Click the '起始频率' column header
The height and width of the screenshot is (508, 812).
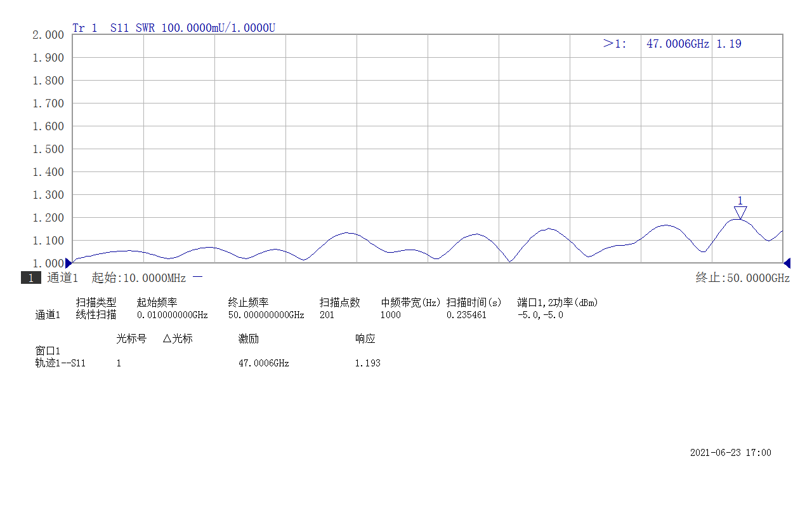(x=157, y=302)
